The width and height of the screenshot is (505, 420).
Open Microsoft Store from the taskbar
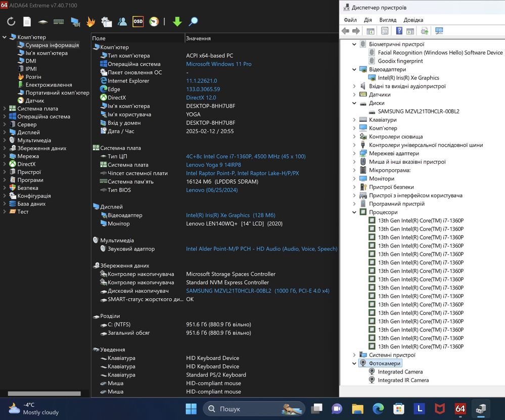398,409
